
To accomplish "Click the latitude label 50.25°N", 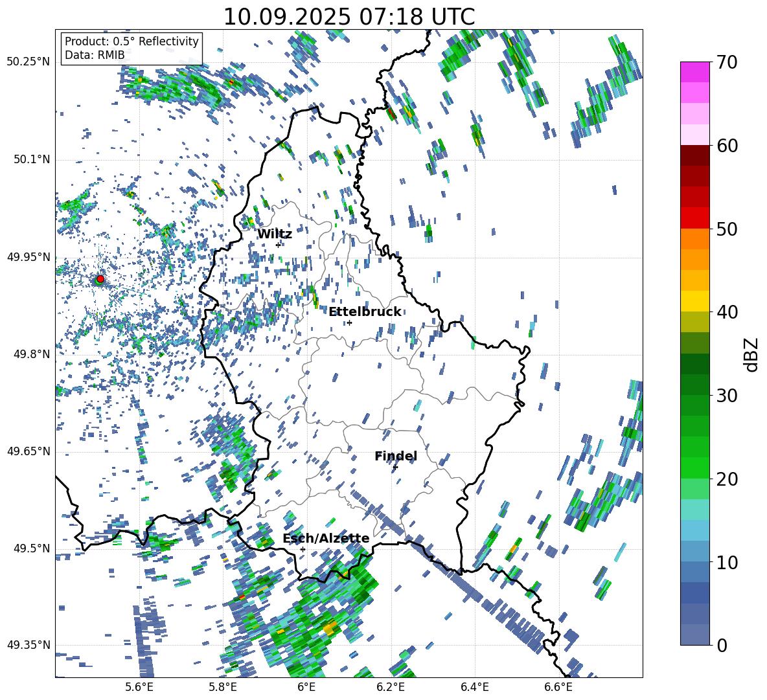I will tap(29, 62).
